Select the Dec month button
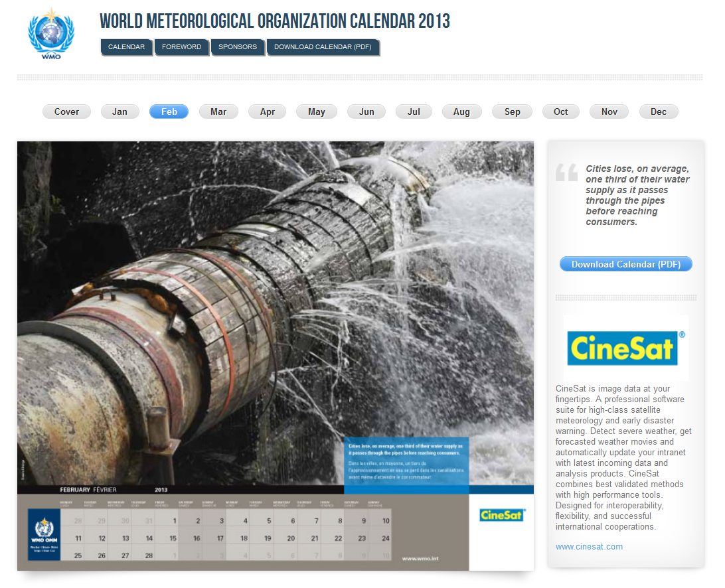 (x=659, y=111)
